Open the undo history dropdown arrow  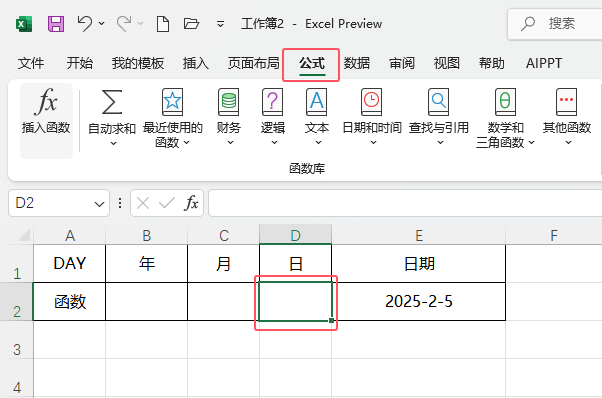coord(101,23)
